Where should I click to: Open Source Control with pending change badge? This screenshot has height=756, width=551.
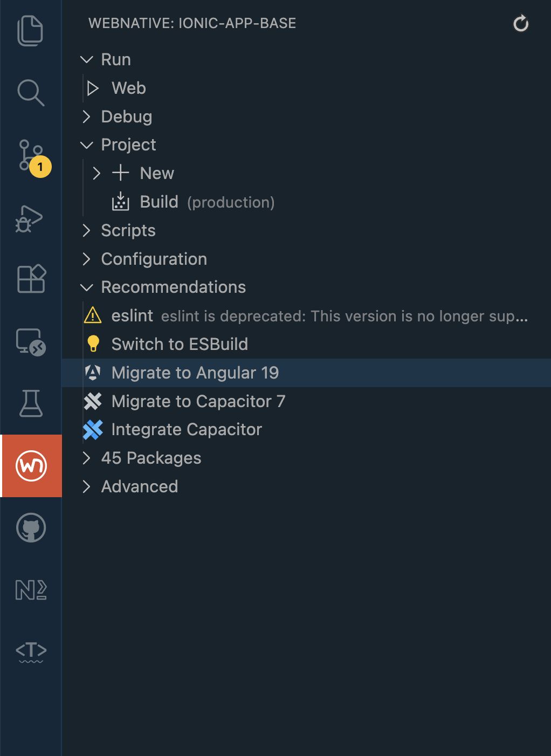(x=31, y=155)
